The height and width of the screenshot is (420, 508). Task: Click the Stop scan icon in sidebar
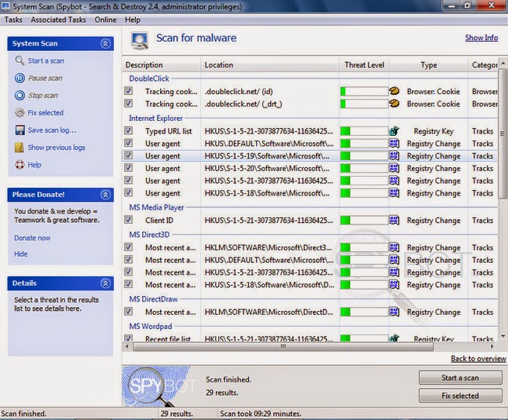coord(20,96)
